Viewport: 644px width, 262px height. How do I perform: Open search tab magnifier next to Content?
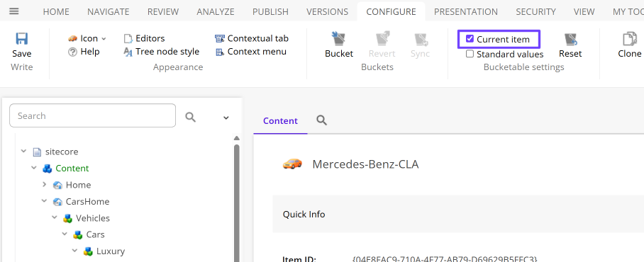(321, 120)
